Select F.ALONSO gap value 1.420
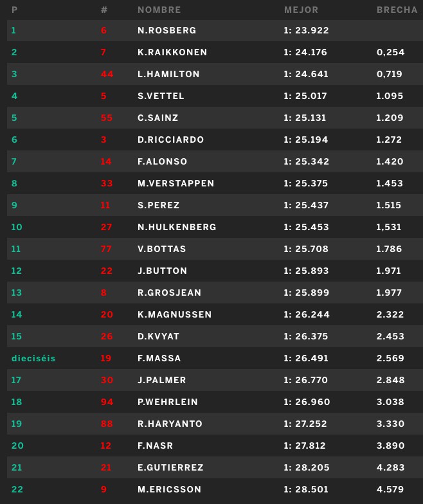 tap(390, 162)
